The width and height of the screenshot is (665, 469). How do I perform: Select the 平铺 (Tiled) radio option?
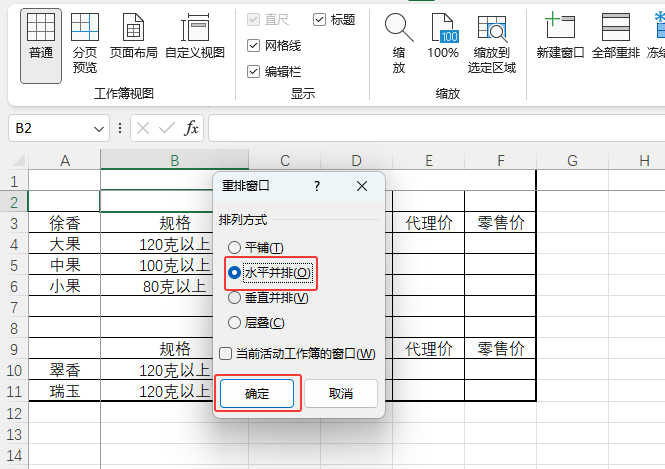234,247
